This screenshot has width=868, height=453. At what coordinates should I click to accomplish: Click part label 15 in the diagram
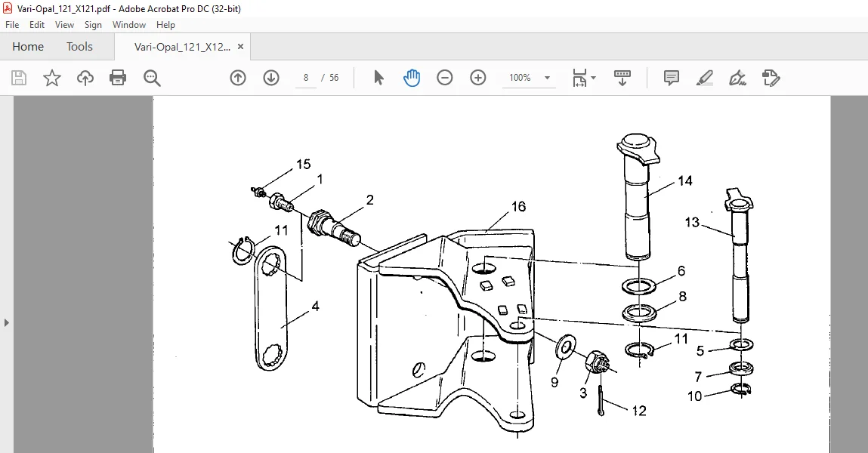pos(304,165)
